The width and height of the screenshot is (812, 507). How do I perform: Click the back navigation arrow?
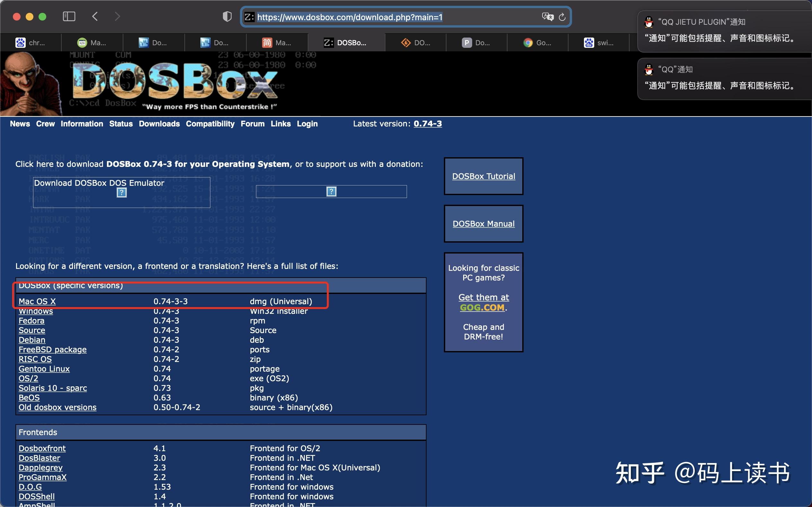click(95, 16)
